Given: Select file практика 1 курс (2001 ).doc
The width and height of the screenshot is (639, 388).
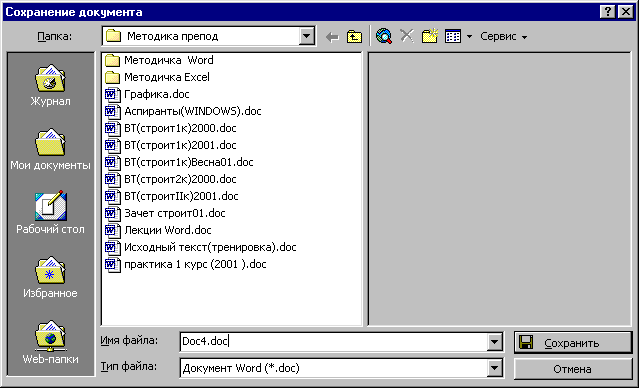Looking at the screenshot, I should coord(185,265).
